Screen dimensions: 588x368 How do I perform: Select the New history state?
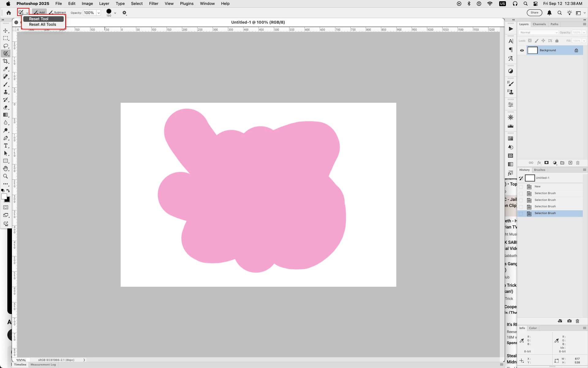(x=537, y=186)
